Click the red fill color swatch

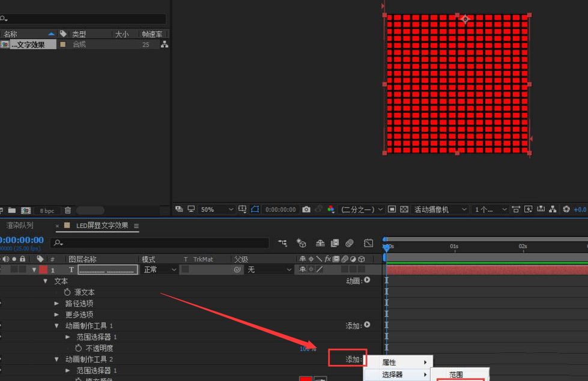pyautogui.click(x=306, y=379)
